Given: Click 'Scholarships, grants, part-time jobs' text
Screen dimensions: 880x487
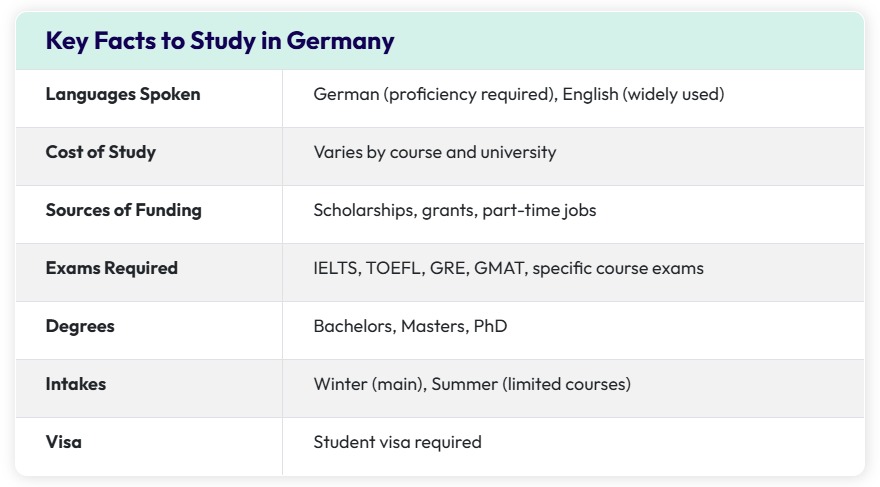Looking at the screenshot, I should (x=454, y=210).
